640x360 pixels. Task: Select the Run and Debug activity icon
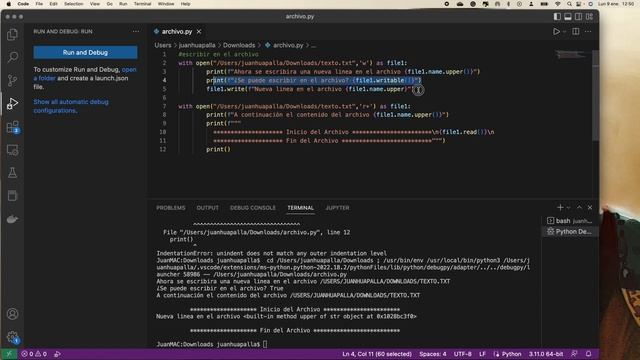click(x=12, y=103)
